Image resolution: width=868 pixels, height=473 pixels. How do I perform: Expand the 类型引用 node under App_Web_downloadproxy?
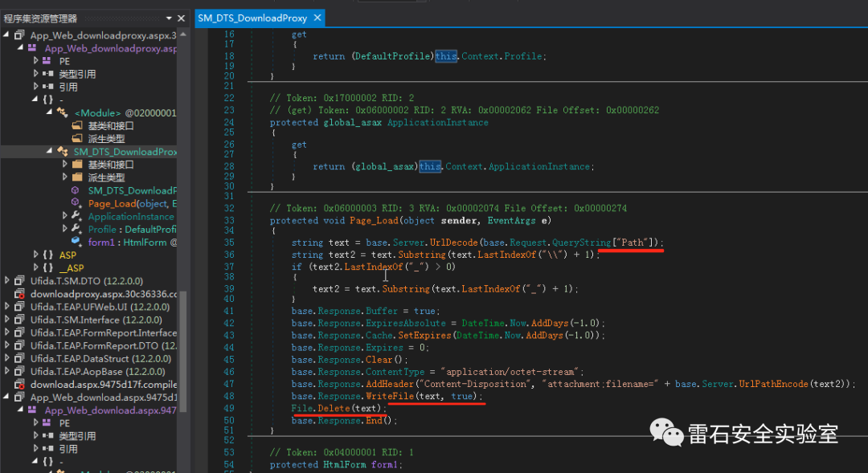point(35,73)
